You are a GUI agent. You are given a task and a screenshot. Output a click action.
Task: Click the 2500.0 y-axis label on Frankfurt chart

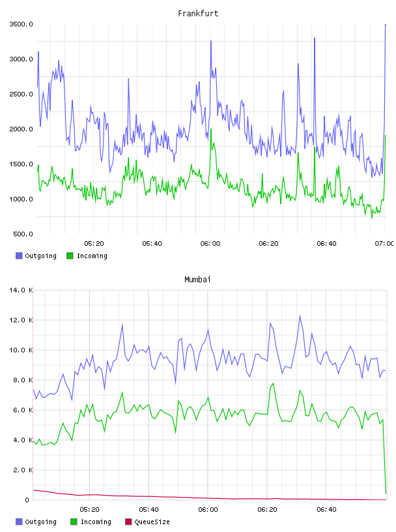click(21, 94)
